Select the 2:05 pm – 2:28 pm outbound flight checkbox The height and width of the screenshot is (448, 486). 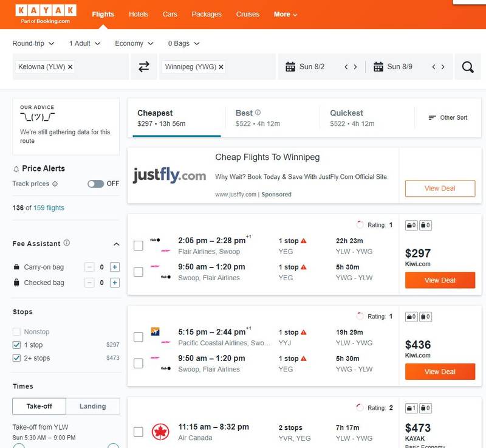(x=139, y=246)
